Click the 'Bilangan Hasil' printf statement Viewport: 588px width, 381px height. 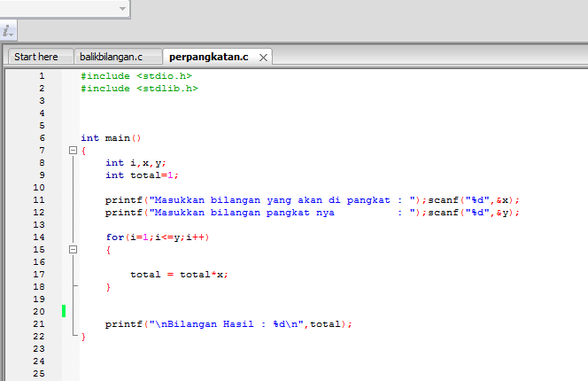coord(228,324)
